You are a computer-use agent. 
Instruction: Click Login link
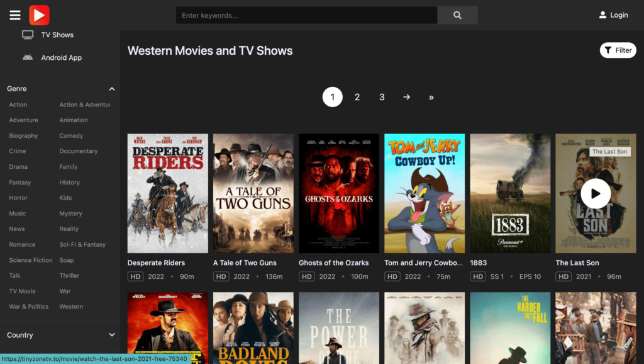point(619,15)
